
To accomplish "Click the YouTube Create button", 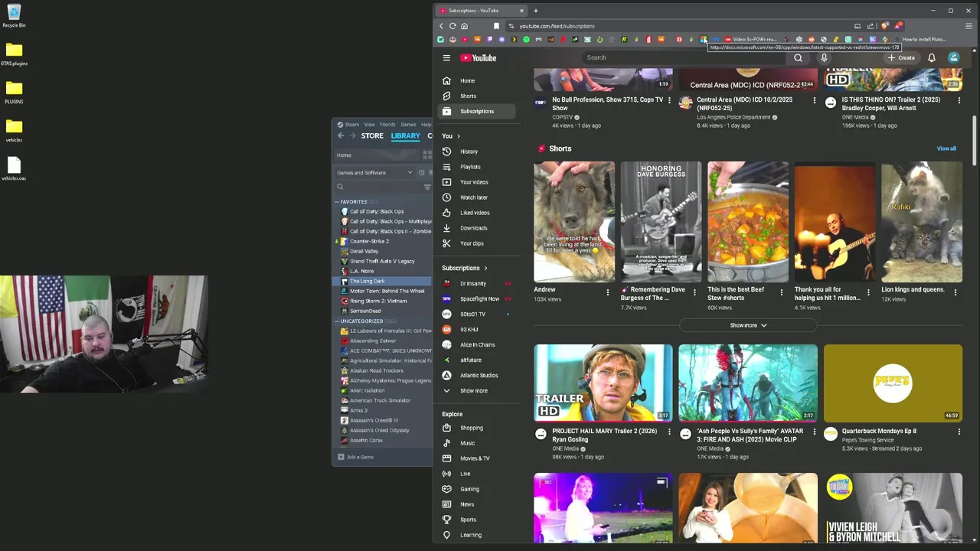I will [x=901, y=57].
